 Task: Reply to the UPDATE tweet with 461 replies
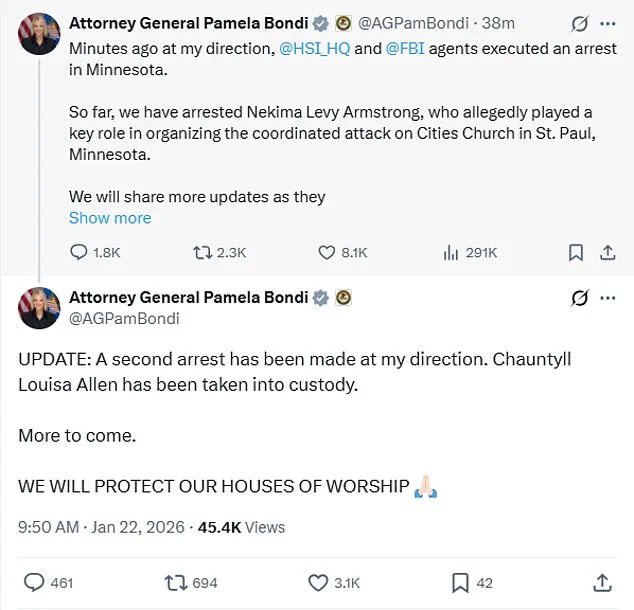point(34,582)
